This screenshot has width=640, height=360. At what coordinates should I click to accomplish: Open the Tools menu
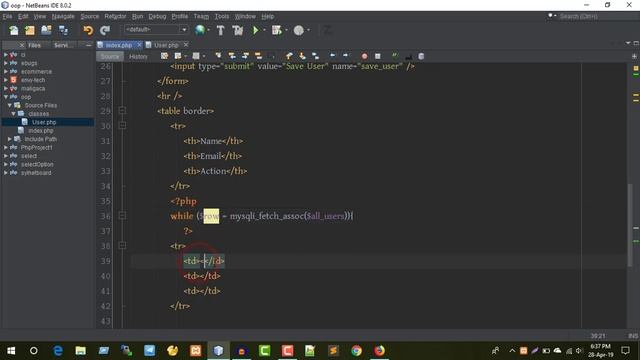click(222, 16)
